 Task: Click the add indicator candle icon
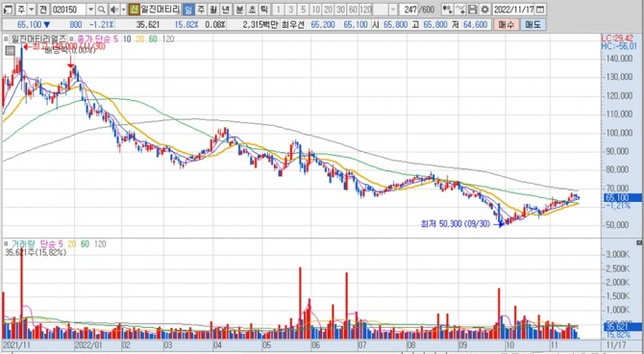point(448,10)
